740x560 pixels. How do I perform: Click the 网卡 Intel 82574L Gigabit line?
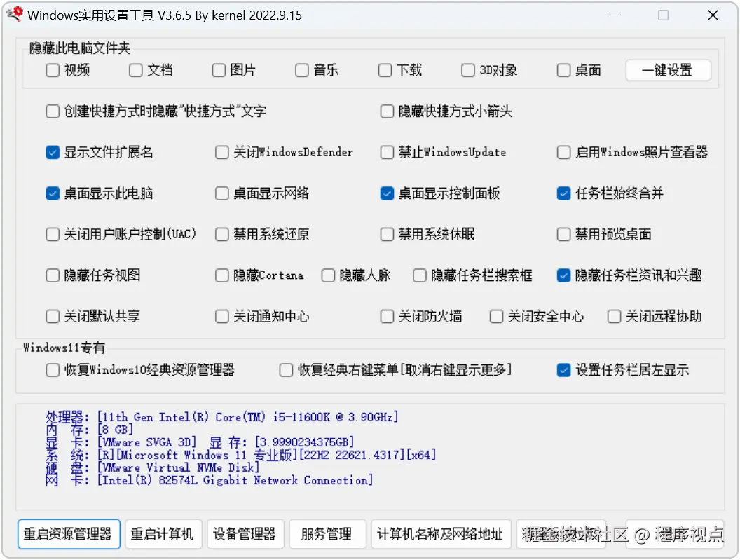pyautogui.click(x=210, y=481)
